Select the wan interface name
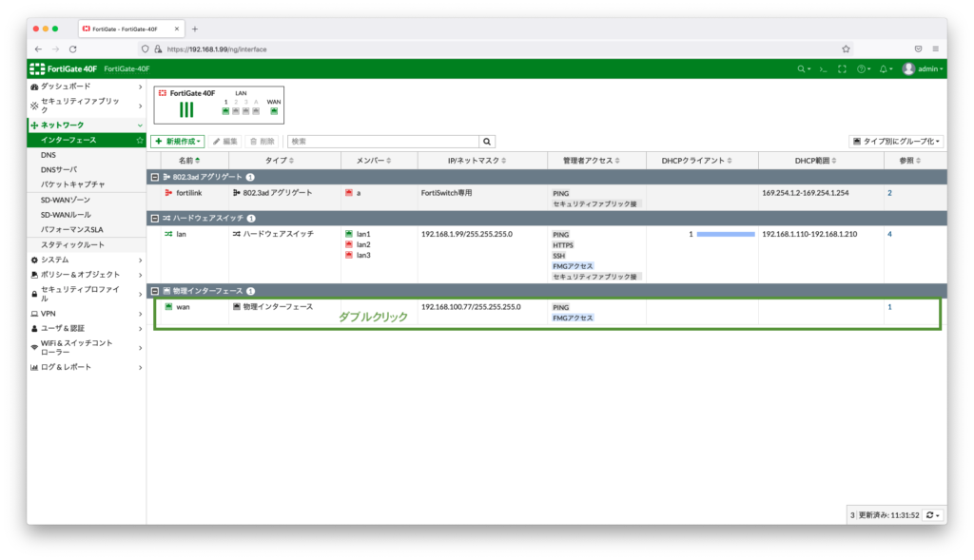 click(x=183, y=307)
